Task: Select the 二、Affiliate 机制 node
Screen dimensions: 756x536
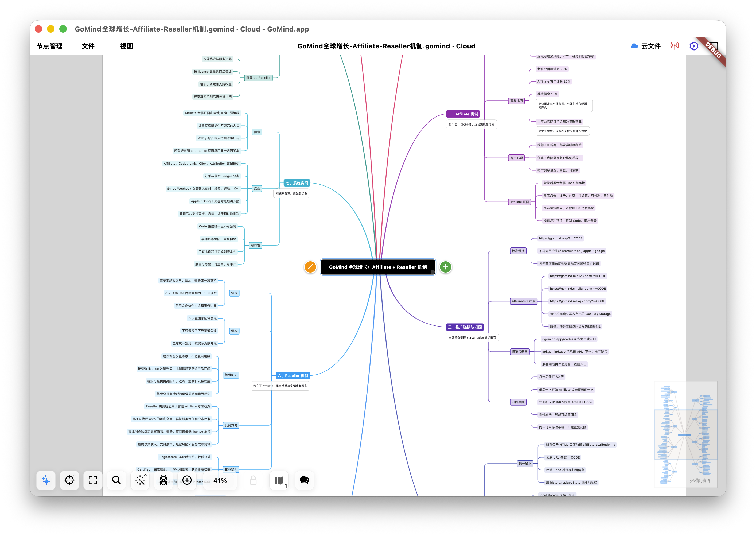Action: [x=463, y=114]
